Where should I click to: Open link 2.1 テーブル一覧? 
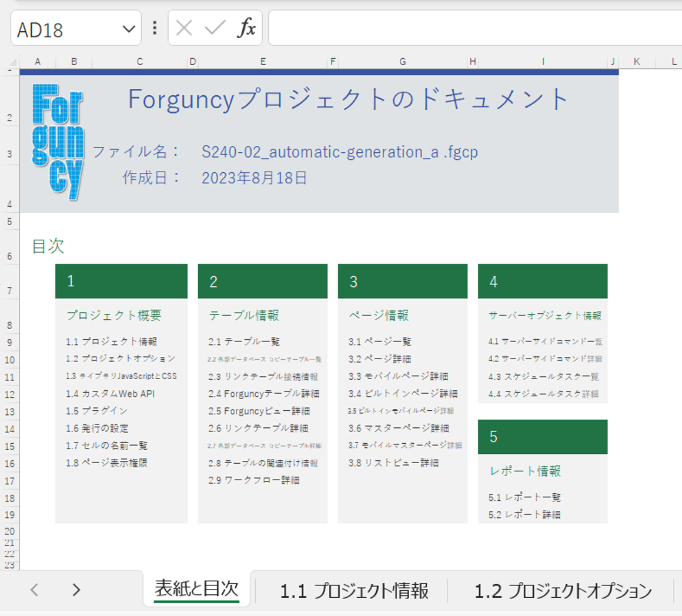point(243,342)
